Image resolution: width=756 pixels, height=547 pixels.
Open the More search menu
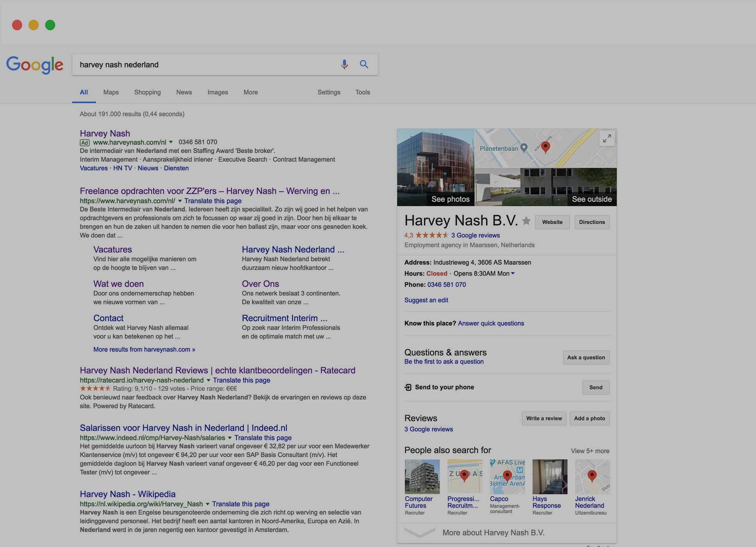tap(250, 93)
